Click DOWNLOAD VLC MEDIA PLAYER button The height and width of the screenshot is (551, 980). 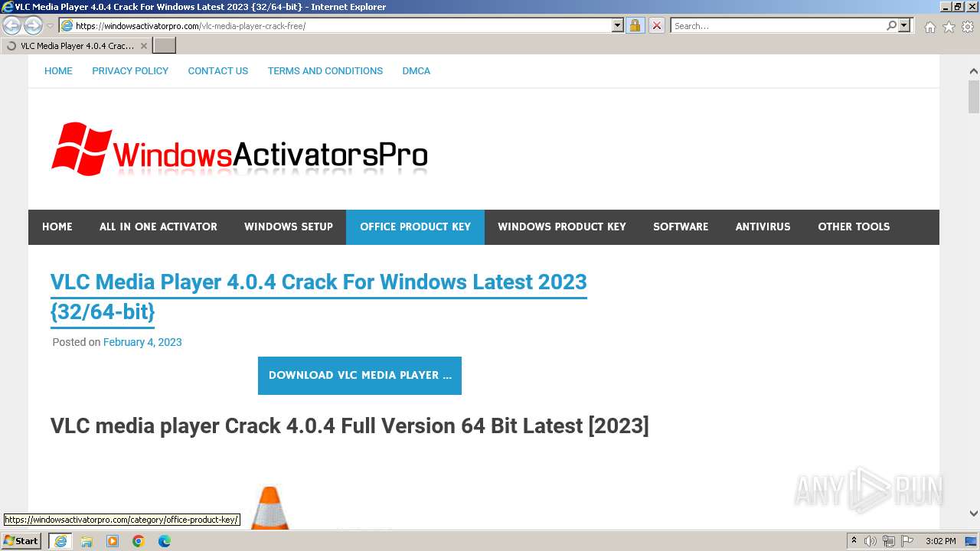pos(360,376)
